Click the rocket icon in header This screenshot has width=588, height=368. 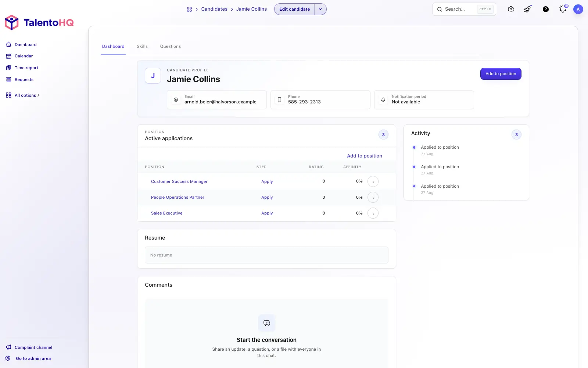(527, 9)
